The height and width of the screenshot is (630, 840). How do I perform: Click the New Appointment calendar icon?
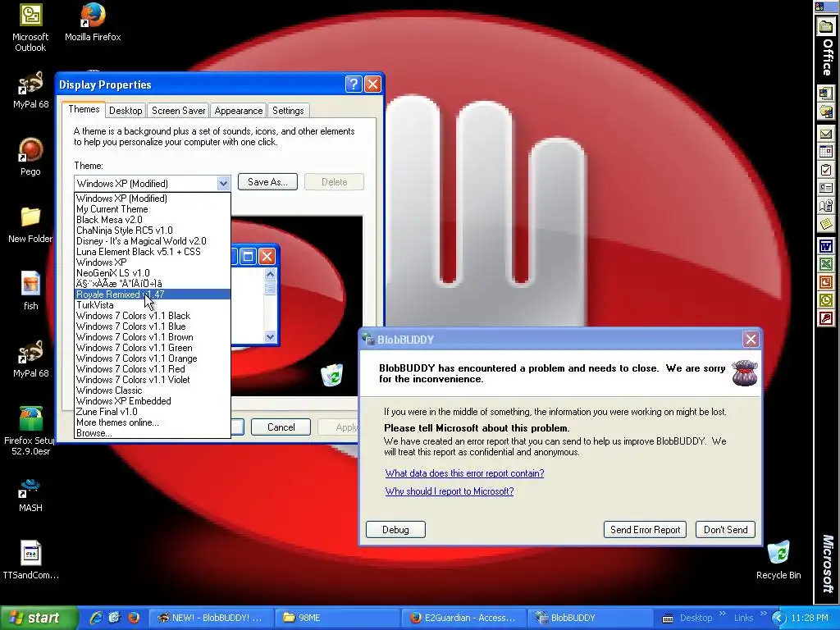tap(826, 152)
